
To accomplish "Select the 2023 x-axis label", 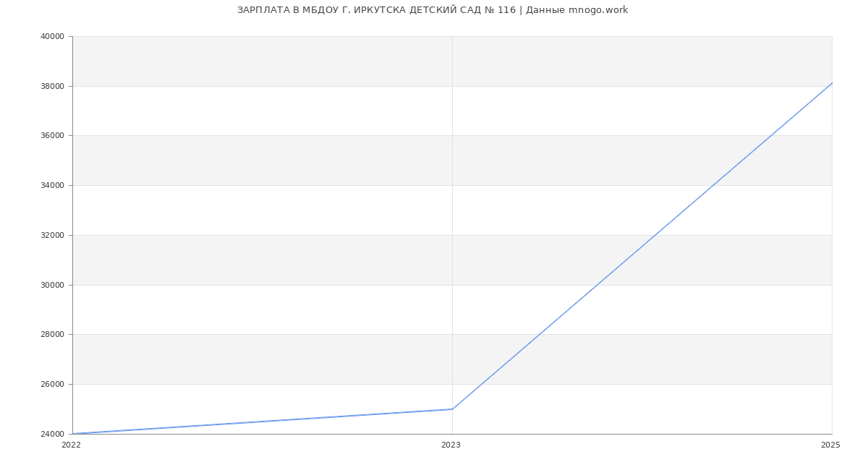I will click(451, 445).
